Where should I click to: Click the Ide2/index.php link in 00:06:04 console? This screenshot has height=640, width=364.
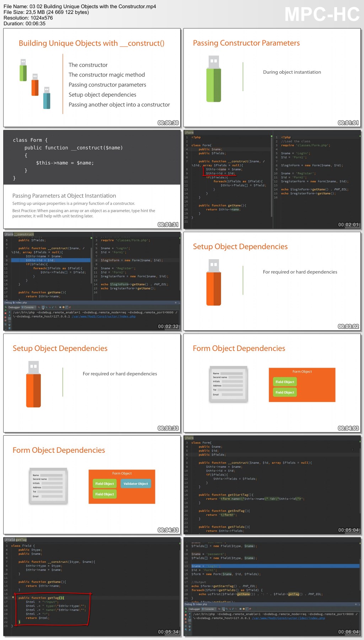(x=288, y=618)
